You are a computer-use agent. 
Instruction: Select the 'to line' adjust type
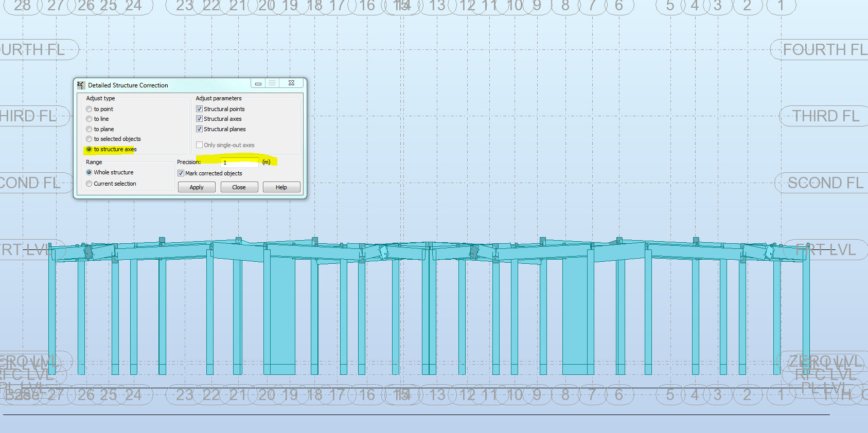(89, 119)
